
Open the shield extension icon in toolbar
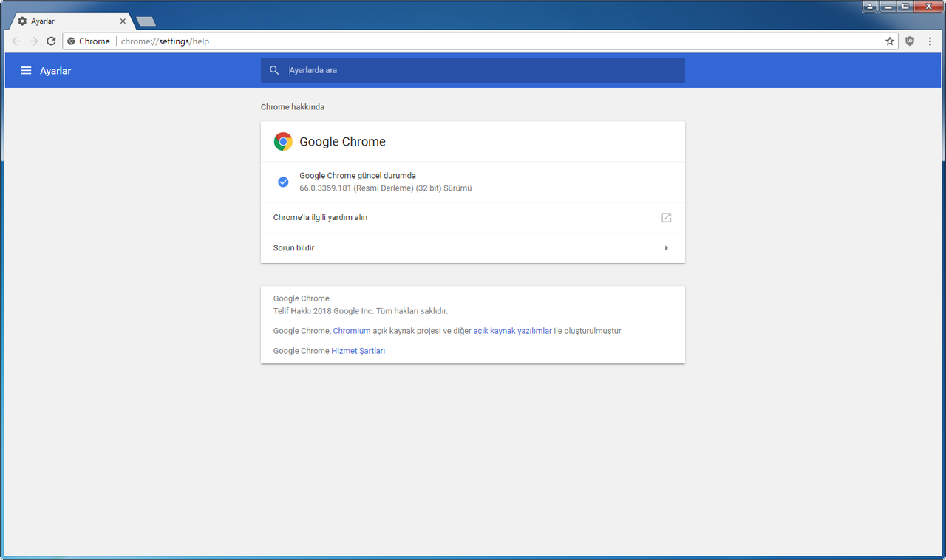click(x=910, y=41)
